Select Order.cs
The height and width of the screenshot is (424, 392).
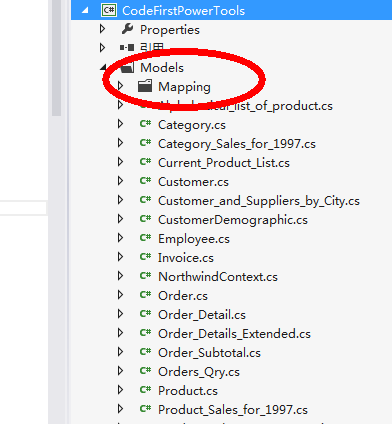pos(183,296)
